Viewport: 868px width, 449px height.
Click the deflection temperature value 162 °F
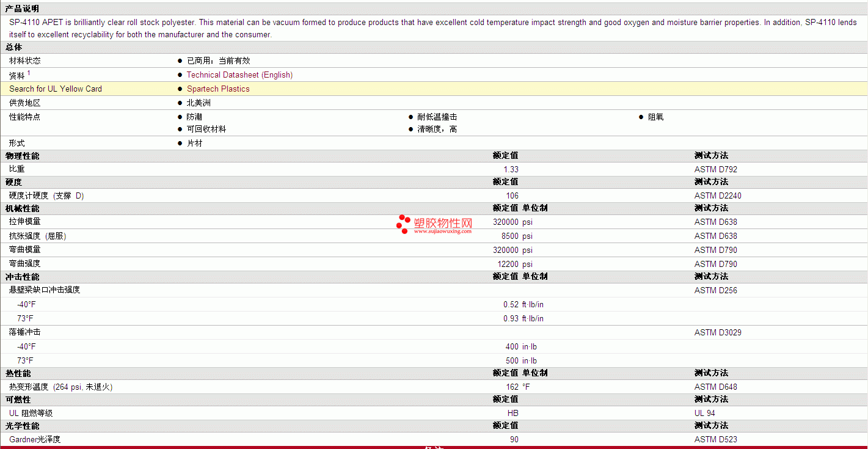pos(518,387)
